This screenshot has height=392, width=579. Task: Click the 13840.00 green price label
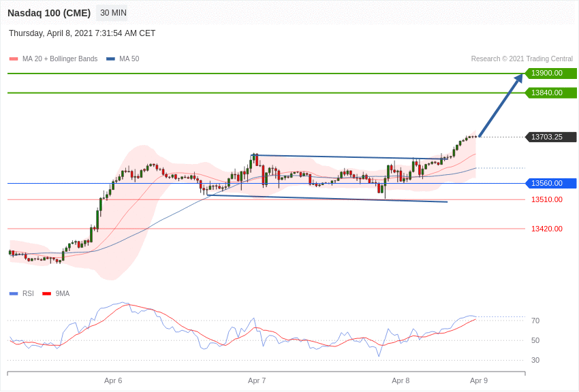(x=550, y=93)
